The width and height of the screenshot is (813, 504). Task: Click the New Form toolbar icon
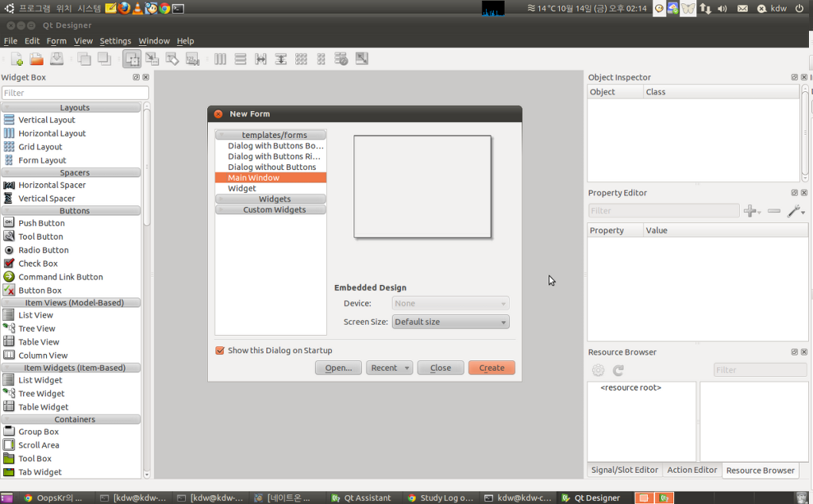[17, 59]
